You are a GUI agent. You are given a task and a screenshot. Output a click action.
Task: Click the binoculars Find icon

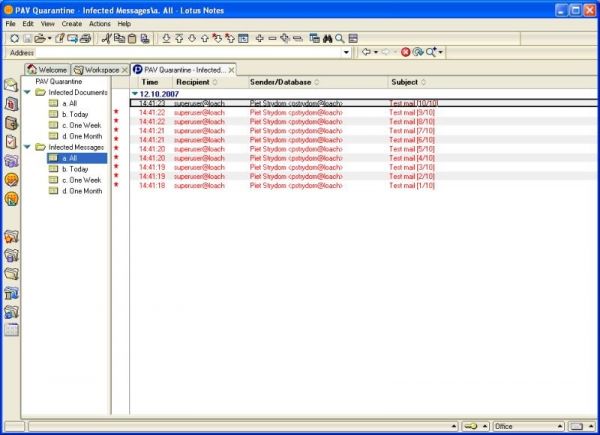327,38
